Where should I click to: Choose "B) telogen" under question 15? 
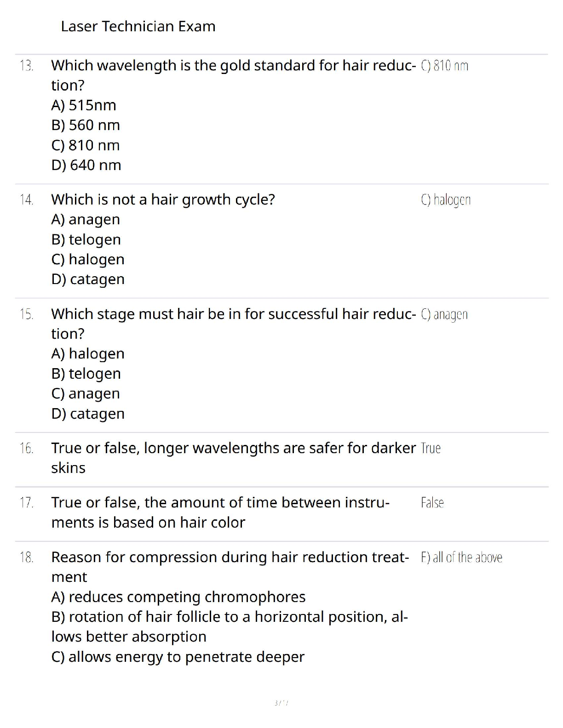[x=86, y=374]
